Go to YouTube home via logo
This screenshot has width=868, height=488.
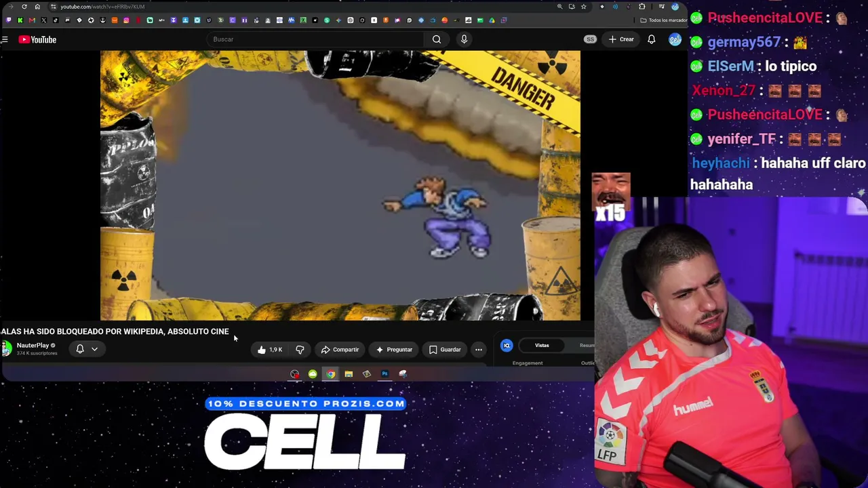tap(37, 39)
